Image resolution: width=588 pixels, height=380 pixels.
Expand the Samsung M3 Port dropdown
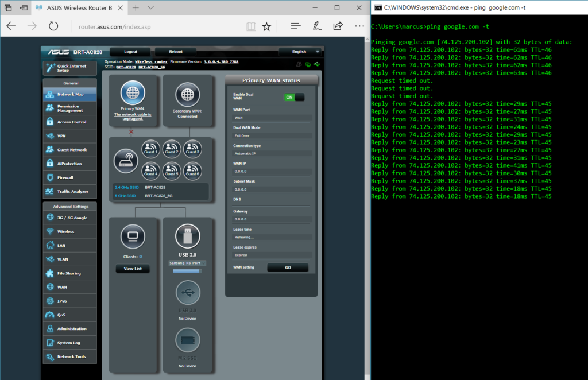187,263
